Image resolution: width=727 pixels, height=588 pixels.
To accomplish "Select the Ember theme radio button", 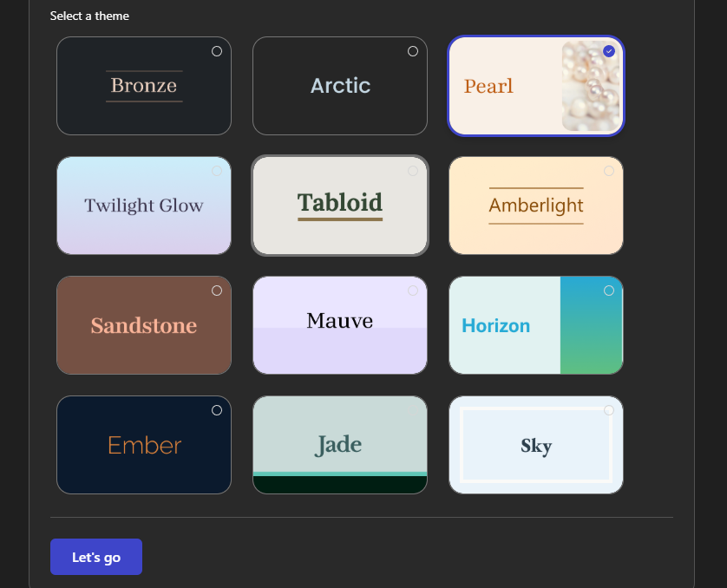I will tap(217, 410).
